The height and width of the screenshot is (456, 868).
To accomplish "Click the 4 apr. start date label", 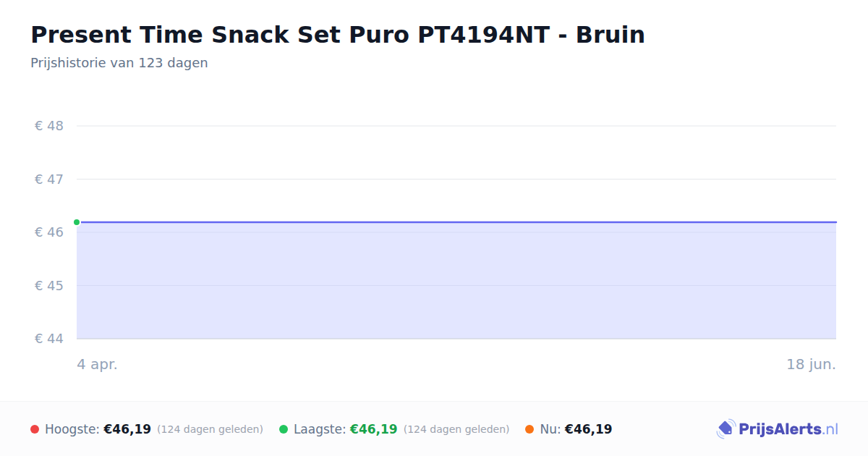I will pos(97,365).
